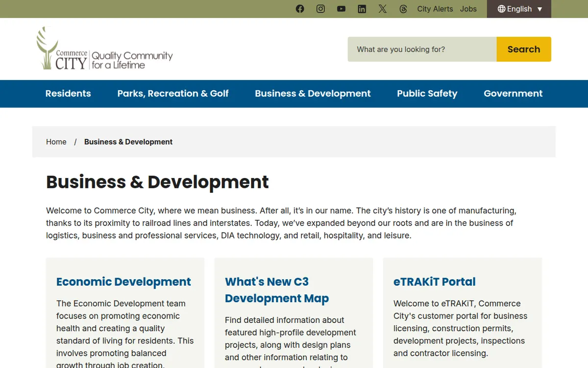
Task: Open the Jobs link
Action: click(468, 9)
